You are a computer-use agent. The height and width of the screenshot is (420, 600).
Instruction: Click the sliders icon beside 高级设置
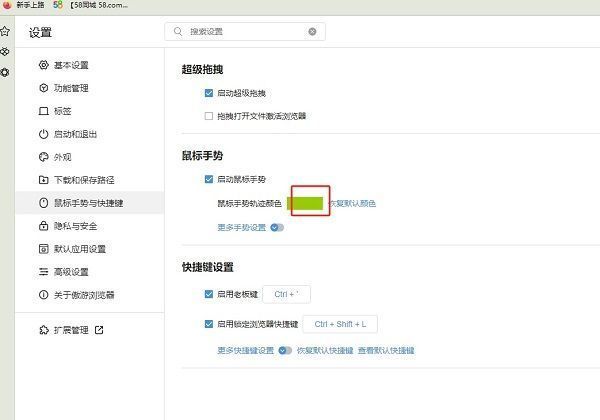pyautogui.click(x=44, y=272)
